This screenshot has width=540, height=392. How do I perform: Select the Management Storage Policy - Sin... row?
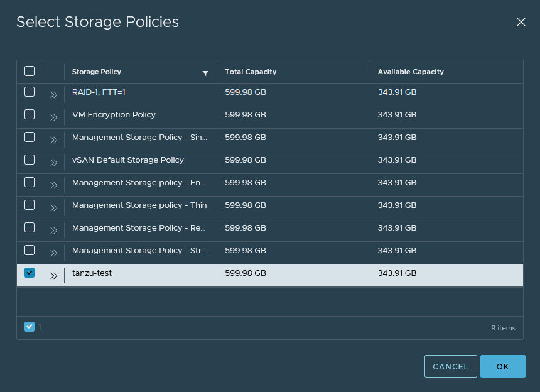139,138
